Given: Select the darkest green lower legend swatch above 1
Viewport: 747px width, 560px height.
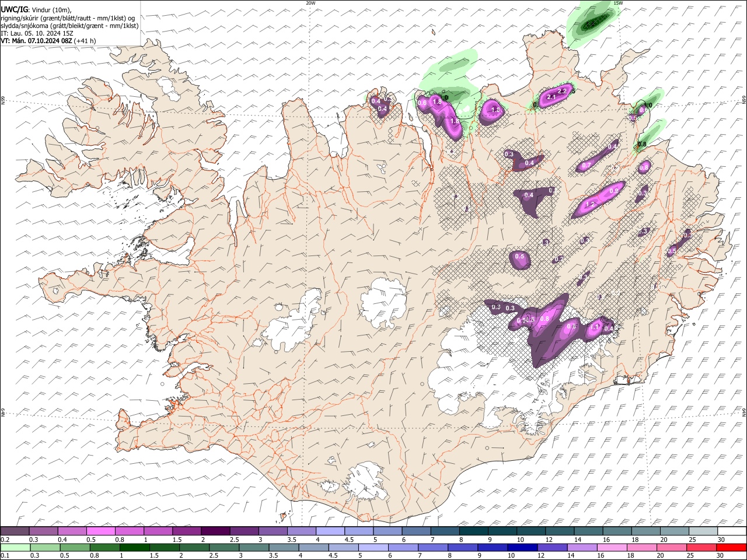Looking at the screenshot, I should (134, 548).
